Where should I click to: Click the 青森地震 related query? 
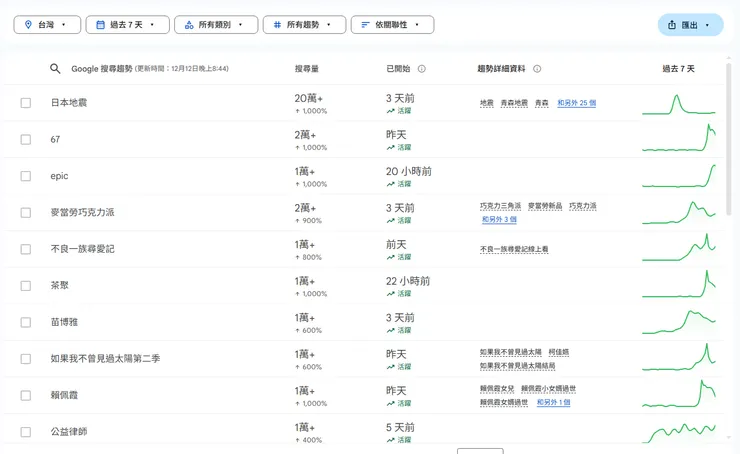pyautogui.click(x=514, y=103)
